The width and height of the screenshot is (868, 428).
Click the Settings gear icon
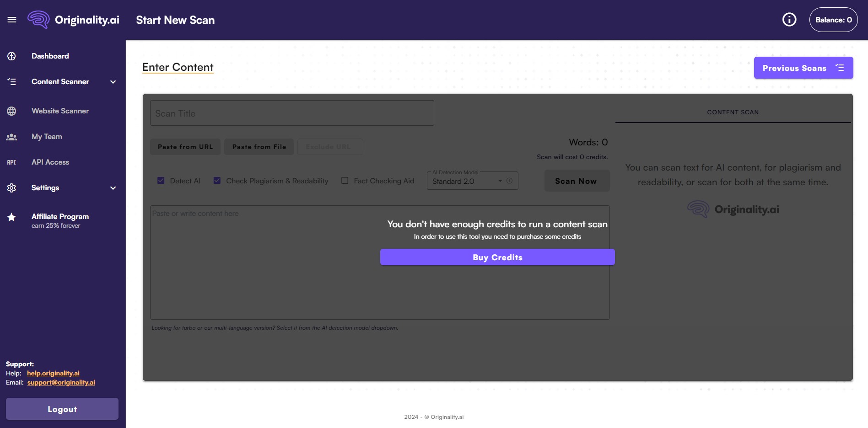click(x=11, y=188)
